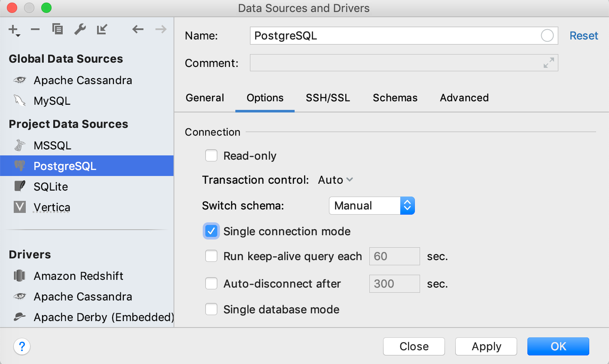Enable Run keep-alive query checkbox
609x364 pixels.
pos(211,256)
